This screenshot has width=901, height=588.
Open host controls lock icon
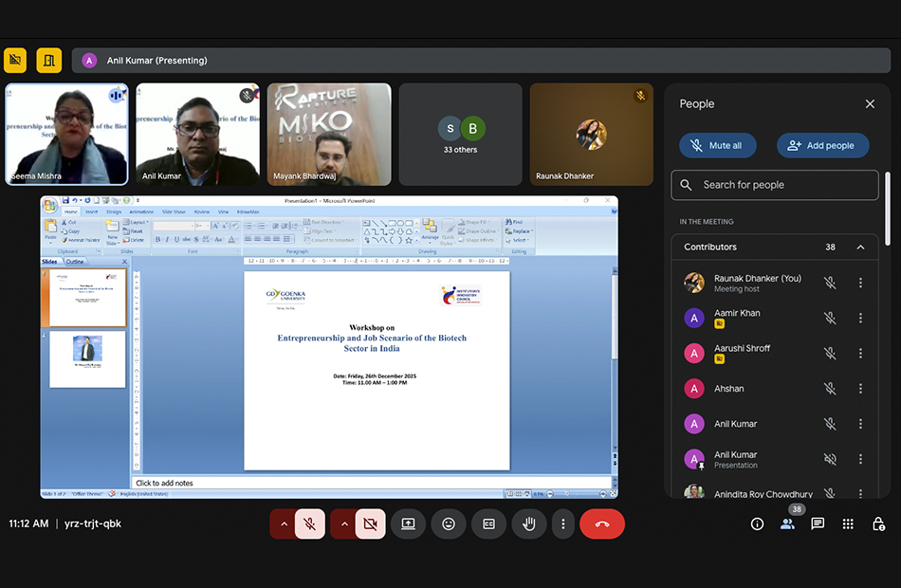coord(878,524)
